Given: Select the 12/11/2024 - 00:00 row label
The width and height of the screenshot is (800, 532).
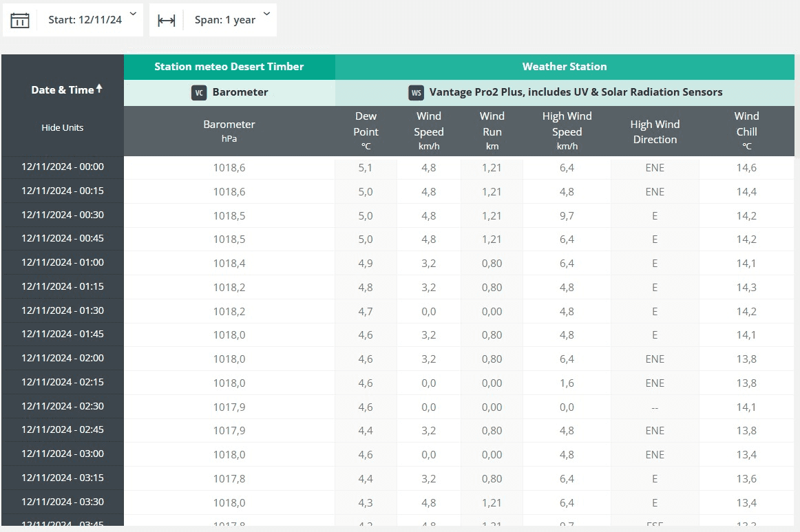Looking at the screenshot, I should click(62, 167).
